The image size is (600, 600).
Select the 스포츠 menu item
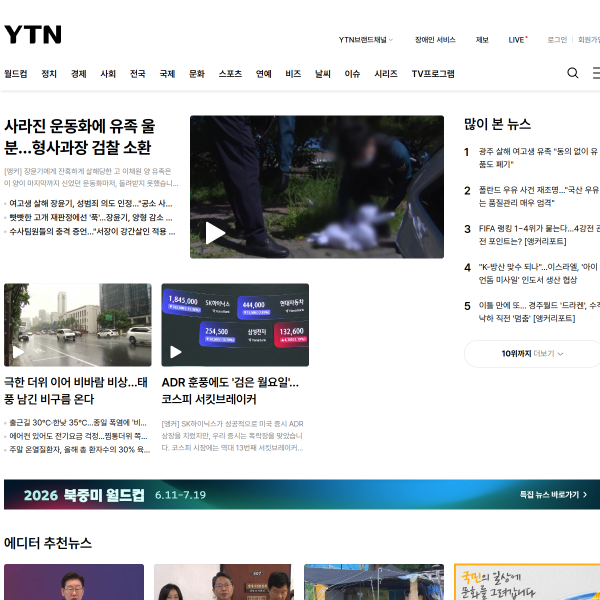[x=230, y=74]
